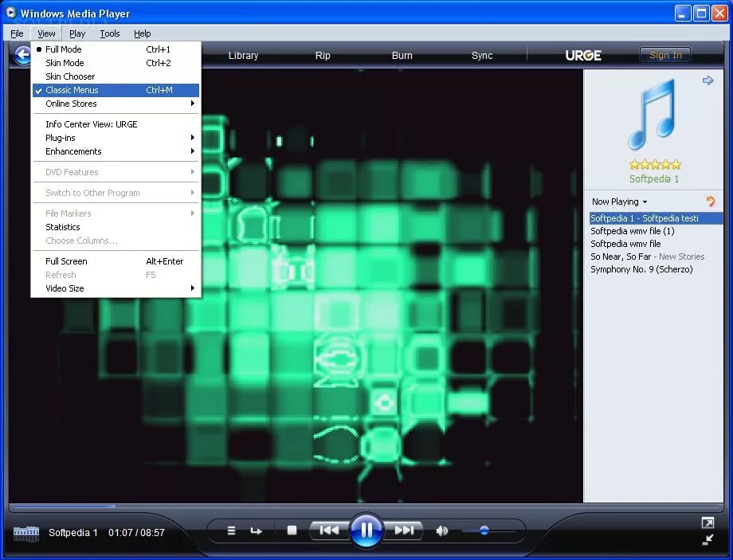The width and height of the screenshot is (733, 560).
Task: Expand Online Stores submenu
Action: pos(116,104)
